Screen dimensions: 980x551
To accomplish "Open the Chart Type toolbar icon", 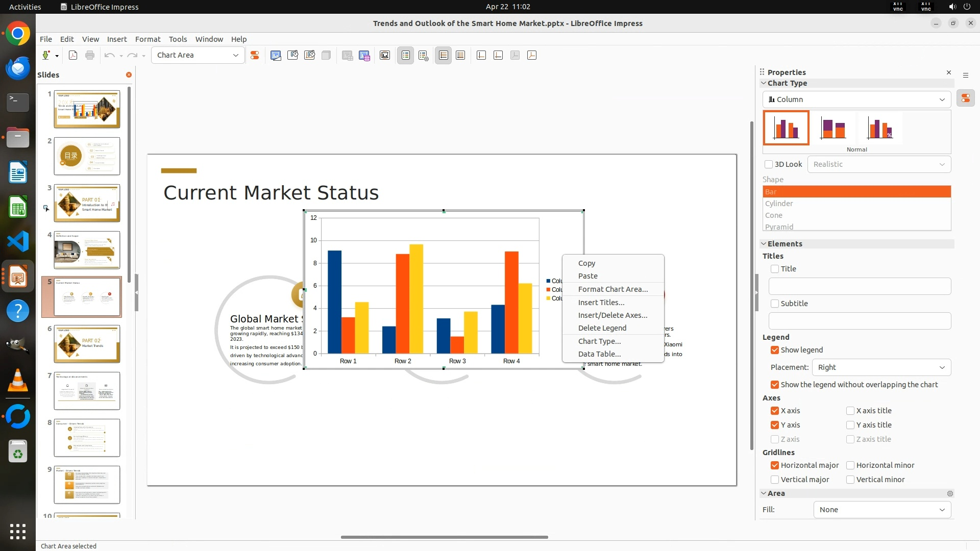I will 276,55.
